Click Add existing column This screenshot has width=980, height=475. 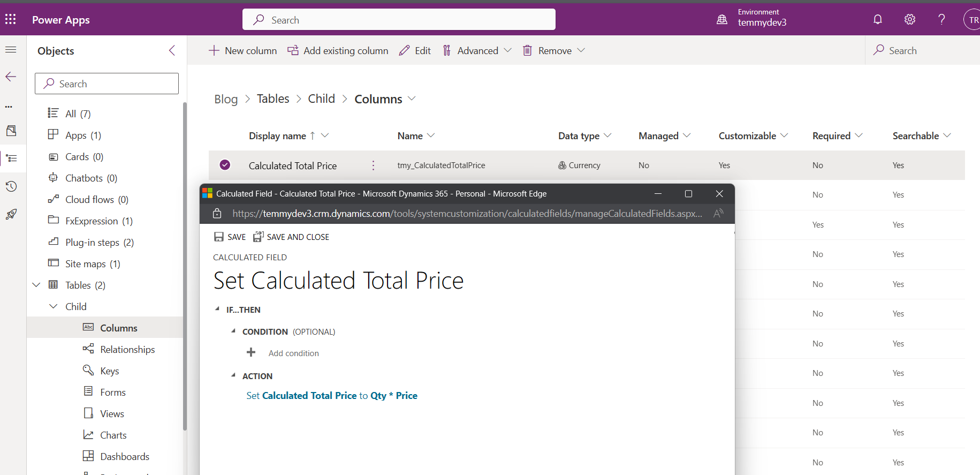click(x=338, y=50)
